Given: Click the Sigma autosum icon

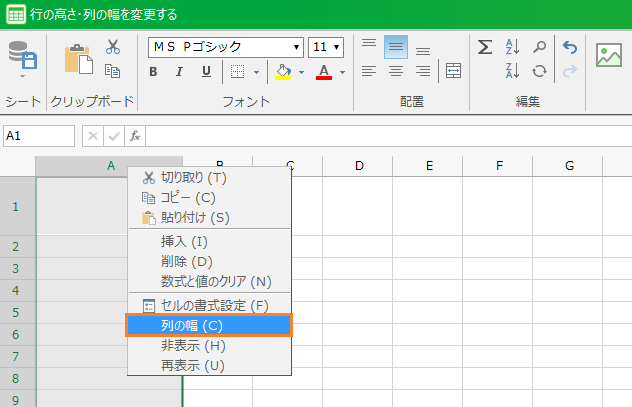Looking at the screenshot, I should (x=485, y=47).
